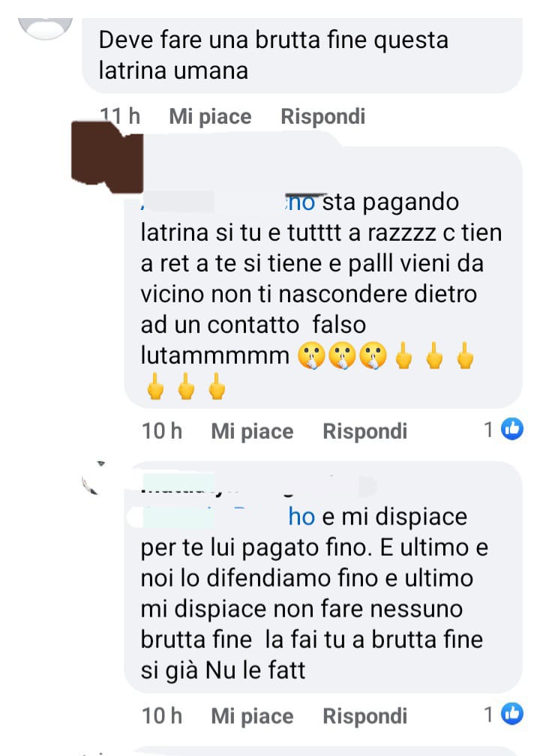This screenshot has height=756, width=540.
Task: Tap Mi piace under the 'noi lo difendiamo' comment
Action: click(252, 716)
